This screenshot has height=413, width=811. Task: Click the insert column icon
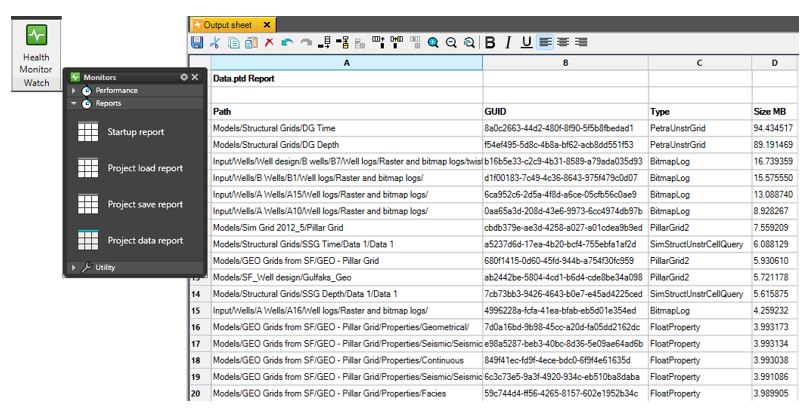click(x=379, y=42)
